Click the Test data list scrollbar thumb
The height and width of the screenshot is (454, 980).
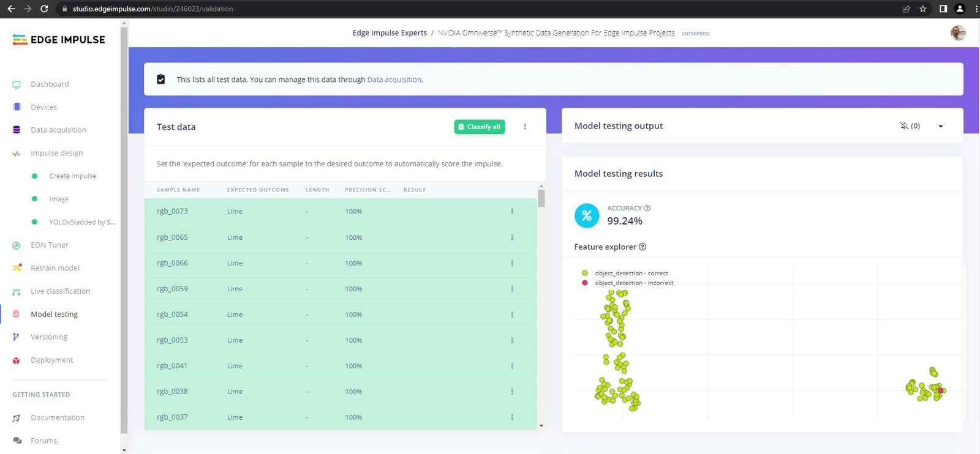541,198
